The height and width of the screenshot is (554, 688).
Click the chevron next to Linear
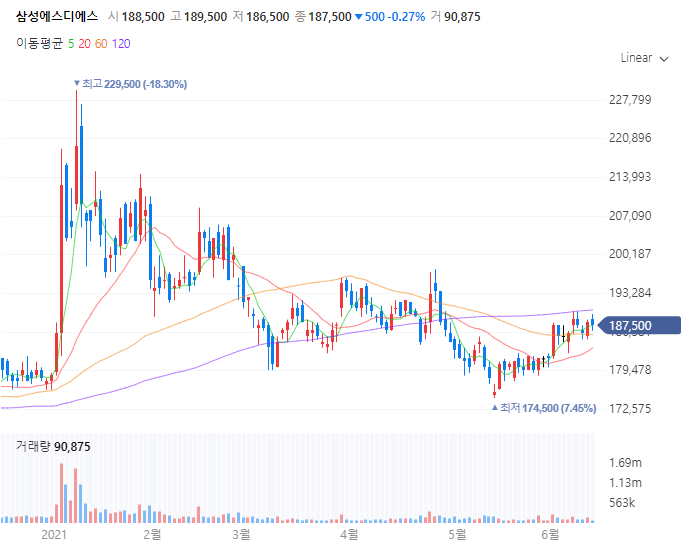664,59
